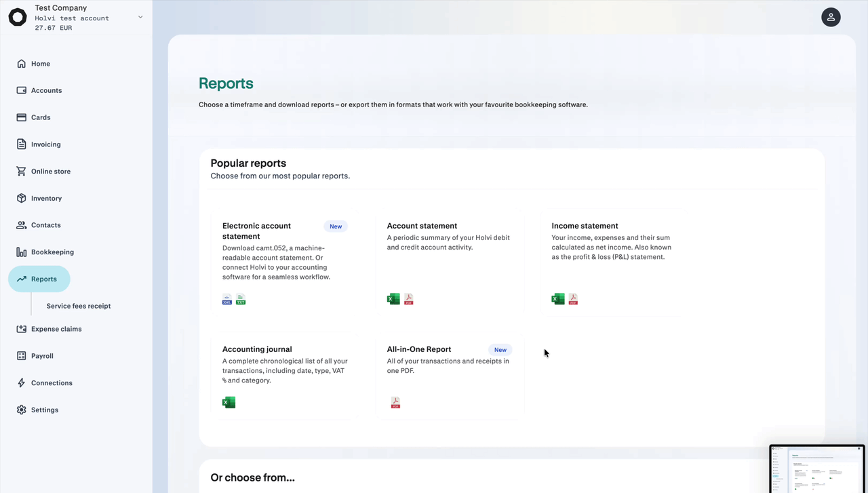Download Accounting journal Excel file
The height and width of the screenshot is (493, 868).
[229, 402]
